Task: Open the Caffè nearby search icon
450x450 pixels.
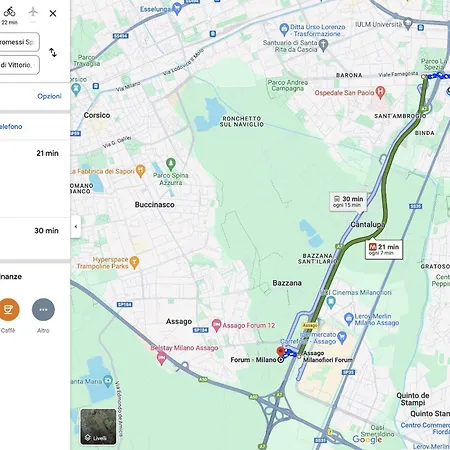Action: click(9, 310)
